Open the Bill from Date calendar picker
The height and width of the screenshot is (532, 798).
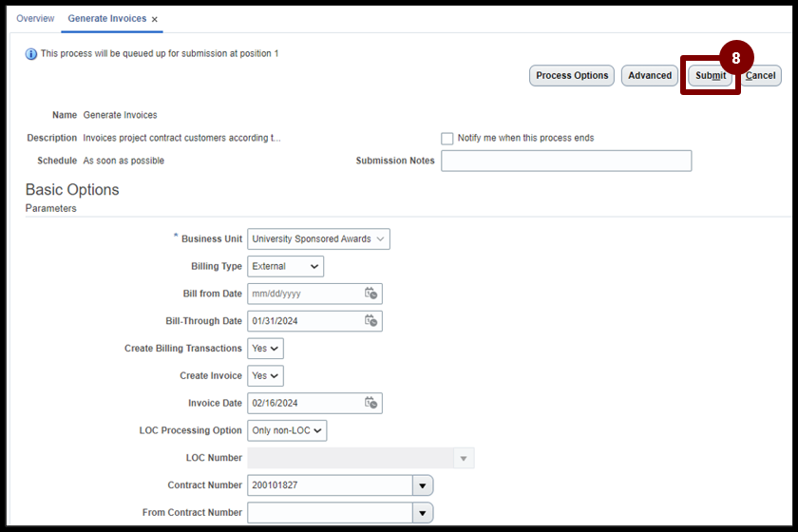[371, 294]
